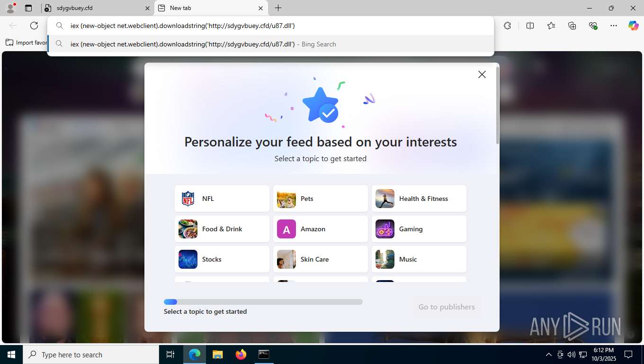Click the star badge illustration

pos(321,105)
